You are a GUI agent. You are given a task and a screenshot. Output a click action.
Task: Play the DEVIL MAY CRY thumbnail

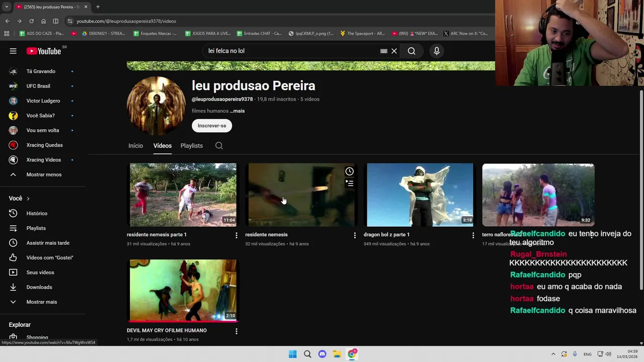coord(183,290)
